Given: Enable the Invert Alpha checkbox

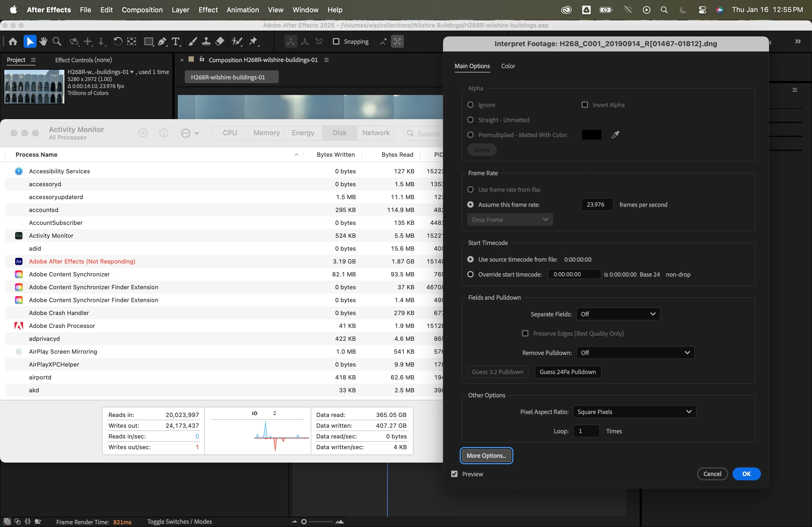Looking at the screenshot, I should (585, 105).
